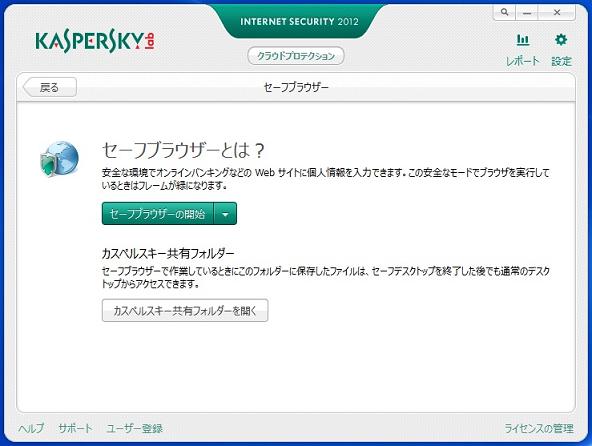Viewport: 592px width, 446px height.
Task: Open カスペルスキー共有フォルダーを開く button
Action: (185, 310)
